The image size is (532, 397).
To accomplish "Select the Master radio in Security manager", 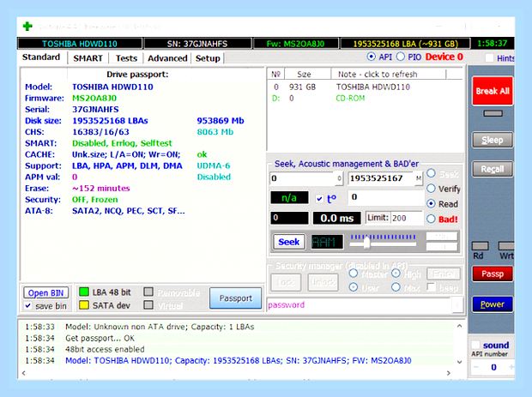I will point(354,274).
